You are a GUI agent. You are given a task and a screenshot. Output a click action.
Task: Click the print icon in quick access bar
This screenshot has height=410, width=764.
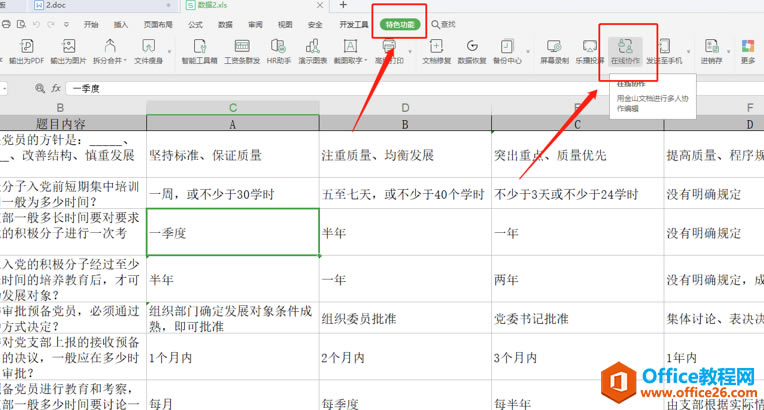(6, 24)
